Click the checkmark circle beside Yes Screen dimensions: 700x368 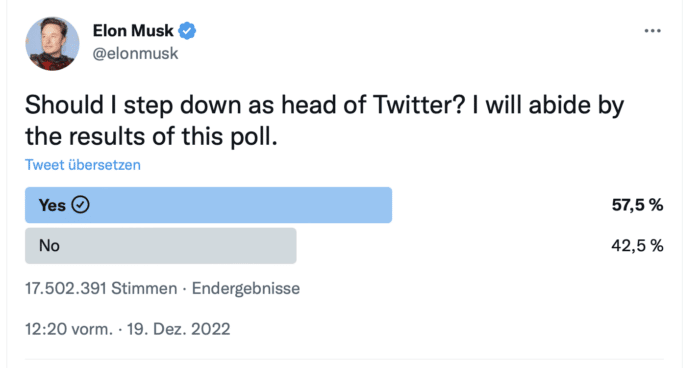(x=80, y=205)
